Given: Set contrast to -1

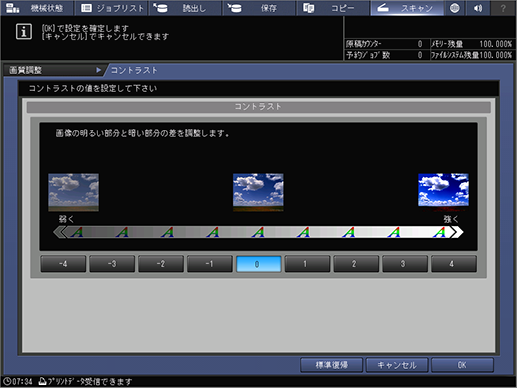Looking at the screenshot, I should click(x=210, y=264).
